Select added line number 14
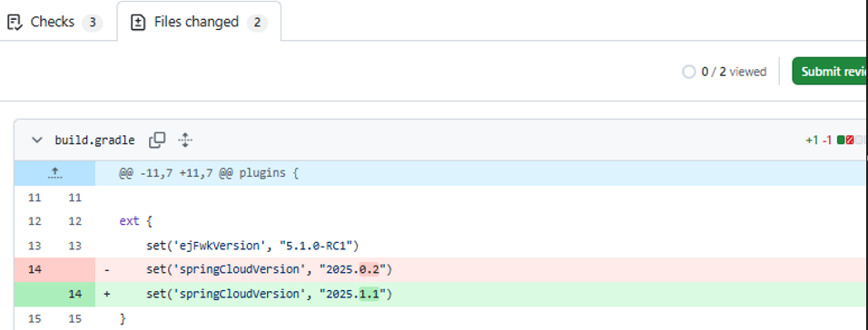This screenshot has width=868, height=330. tap(74, 294)
